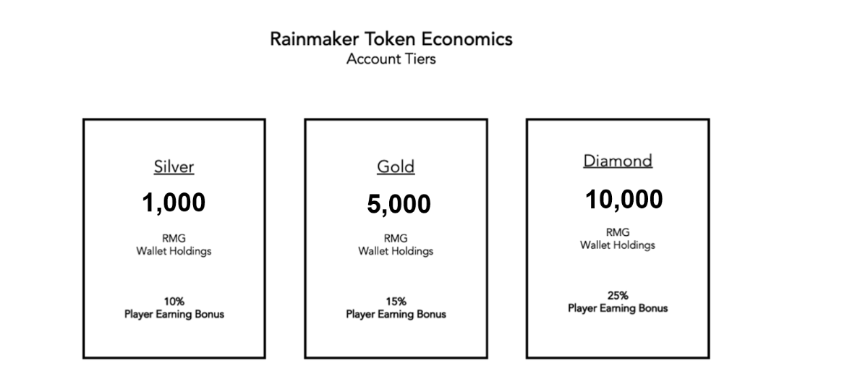
Task: Select Player Earning Bonus label in Silver card
Action: point(174,314)
